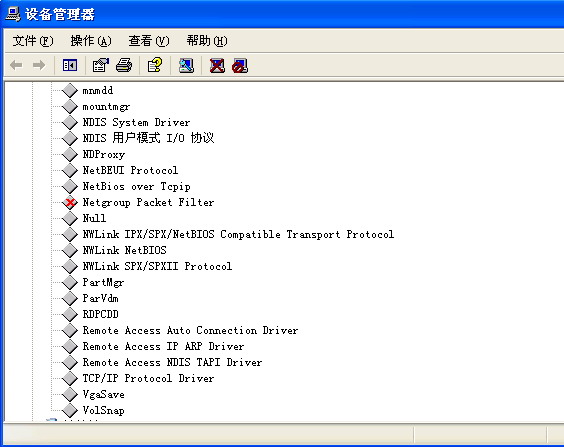Open the Help toolbar icon
Image resolution: width=564 pixels, height=447 pixels.
point(155,65)
